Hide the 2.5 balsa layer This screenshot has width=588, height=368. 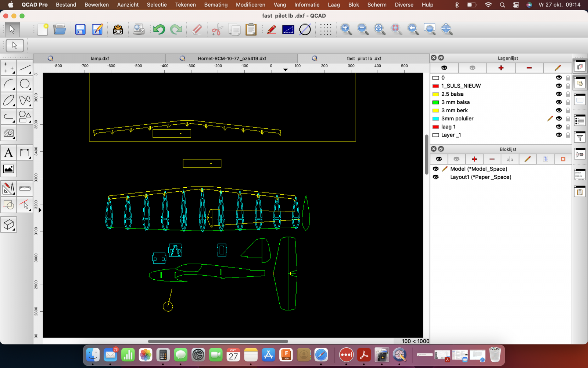(559, 94)
